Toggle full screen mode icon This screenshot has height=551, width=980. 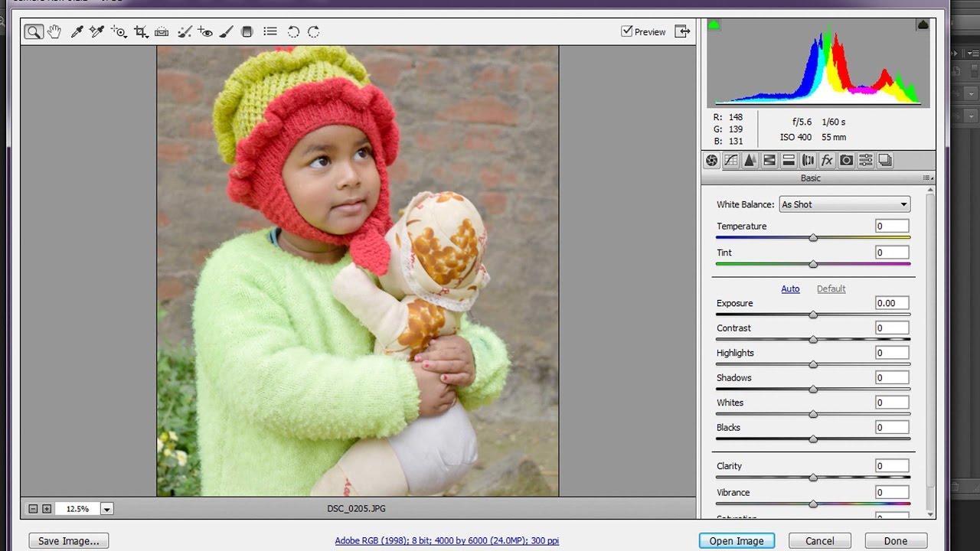[x=682, y=31]
